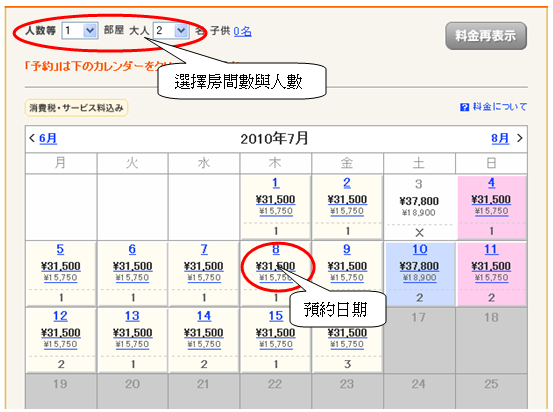Viewport: 553px width, 412px height.
Task: Select July 12 date link
Action: pyautogui.click(x=60, y=316)
